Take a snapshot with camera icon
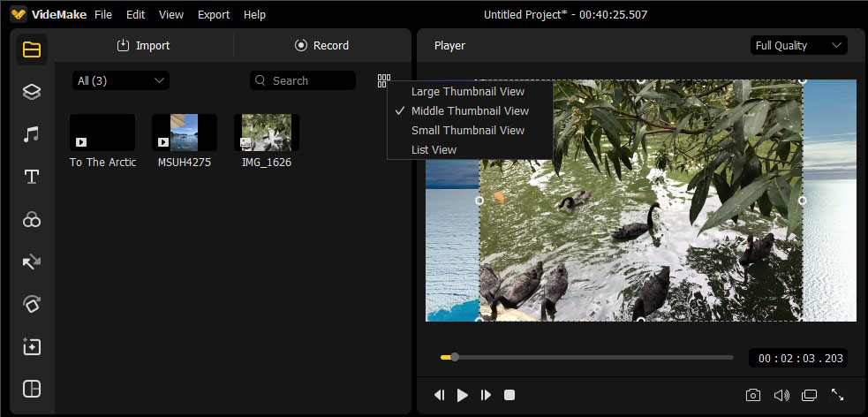Image resolution: width=868 pixels, height=417 pixels. (752, 395)
